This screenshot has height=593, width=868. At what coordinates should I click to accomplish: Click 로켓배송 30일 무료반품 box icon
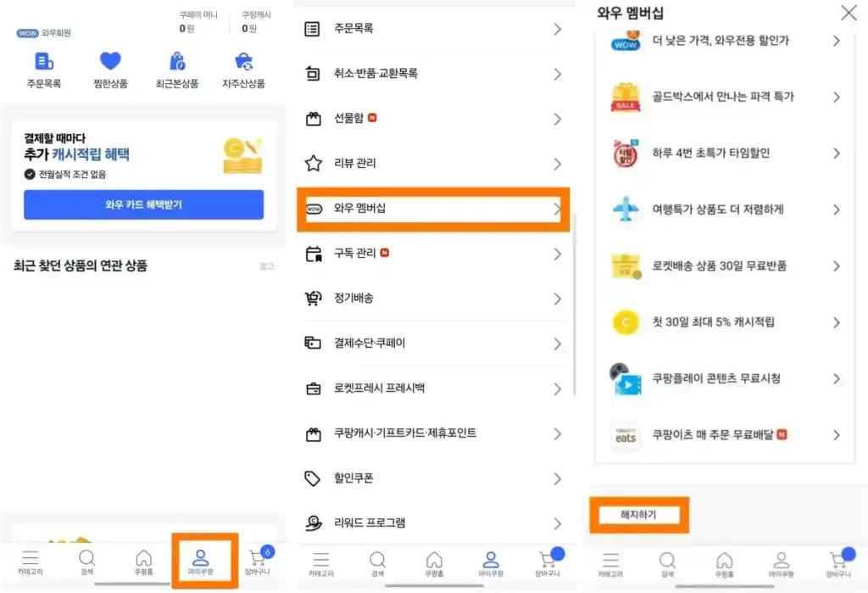click(626, 266)
